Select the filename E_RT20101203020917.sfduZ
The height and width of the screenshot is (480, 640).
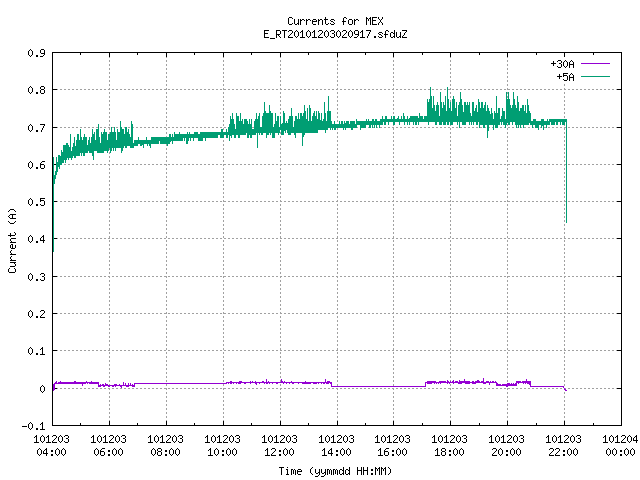pos(335,34)
